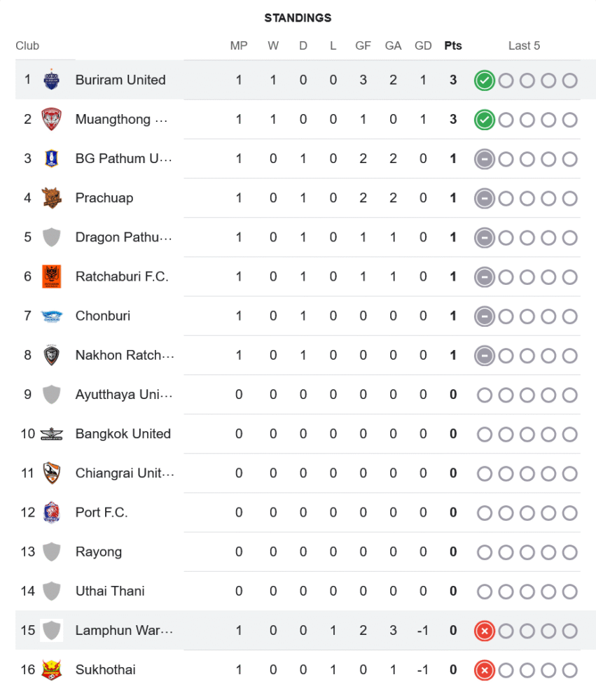This screenshot has width=596, height=700.
Task: Click the Chiangrai United crest icon
Action: pyautogui.click(x=51, y=473)
